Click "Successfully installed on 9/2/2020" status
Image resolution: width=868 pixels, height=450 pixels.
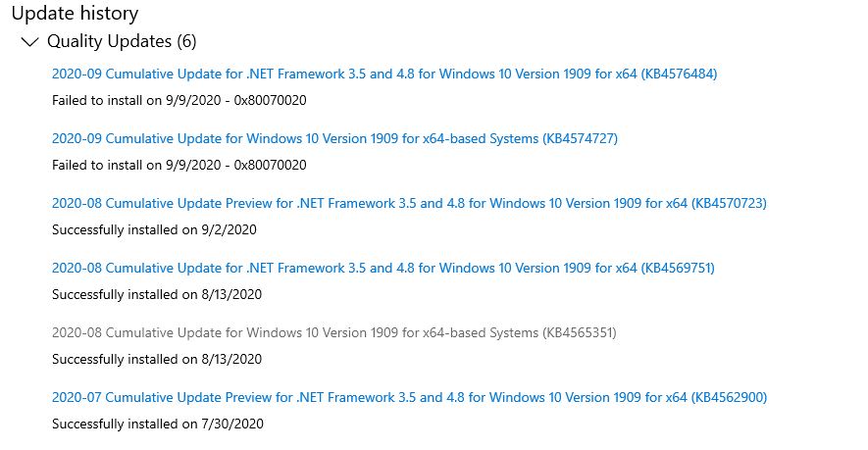(x=153, y=229)
